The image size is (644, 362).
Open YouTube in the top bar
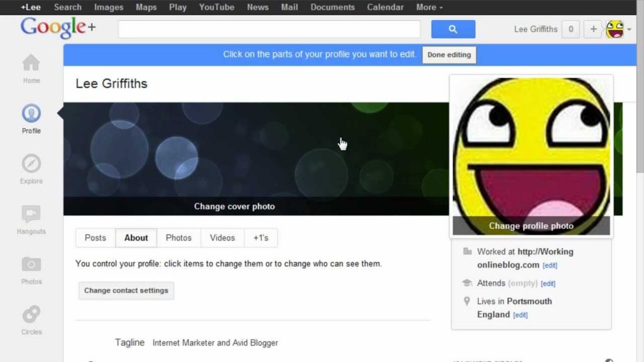coord(216,7)
